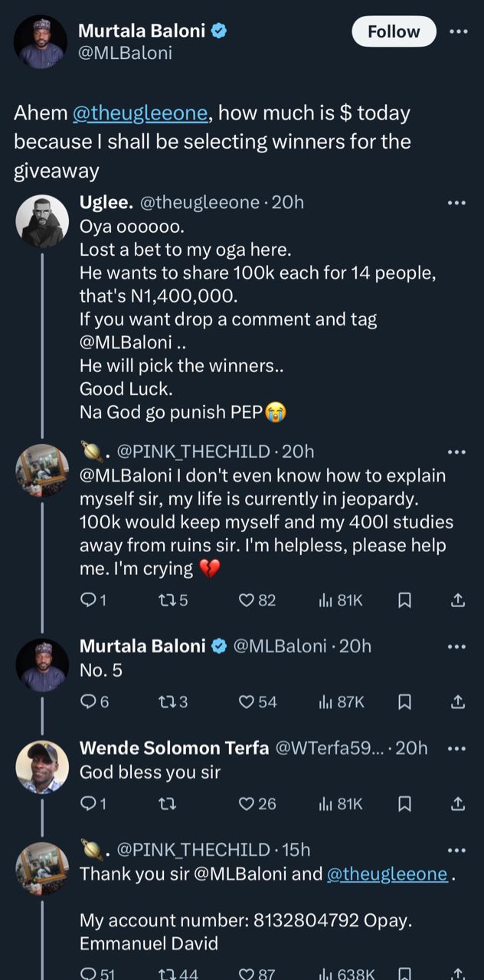The image size is (484, 980).
Task: Tap the share icon on Wende's reply
Action: (458, 802)
